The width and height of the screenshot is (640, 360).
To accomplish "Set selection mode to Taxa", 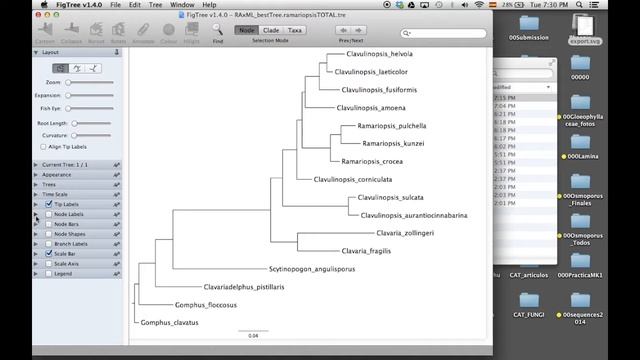I will [295, 30].
